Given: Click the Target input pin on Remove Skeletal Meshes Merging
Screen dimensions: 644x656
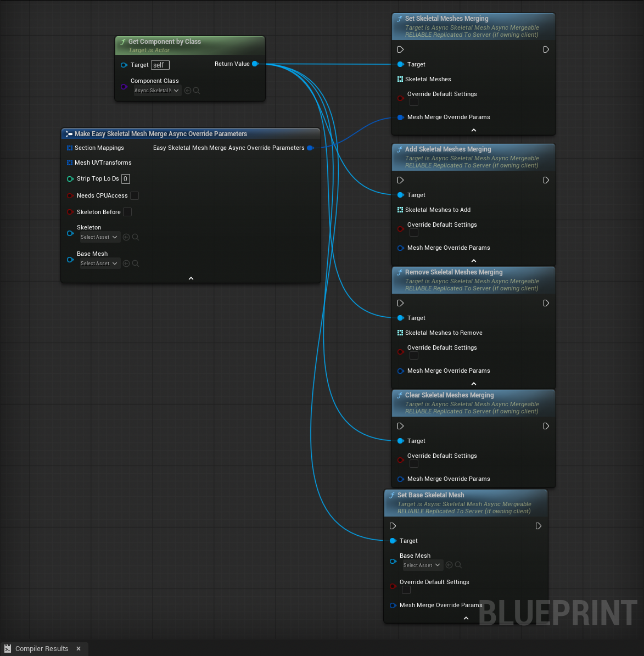Looking at the screenshot, I should (x=400, y=318).
